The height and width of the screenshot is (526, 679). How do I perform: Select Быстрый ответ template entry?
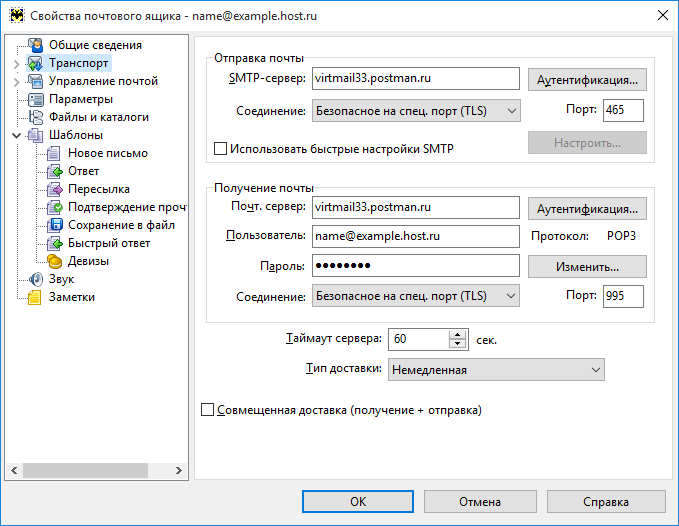pyautogui.click(x=109, y=243)
